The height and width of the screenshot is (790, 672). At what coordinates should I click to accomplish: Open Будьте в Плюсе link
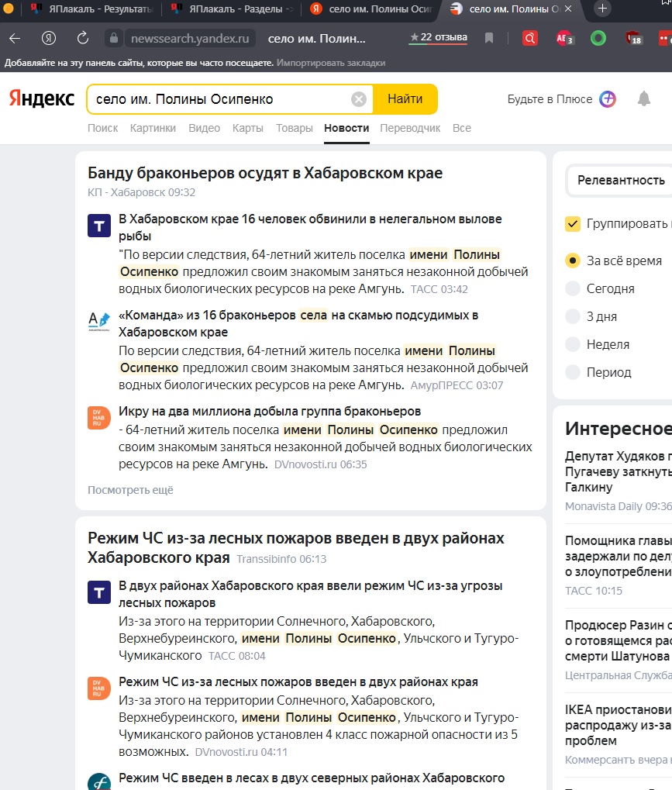(550, 99)
